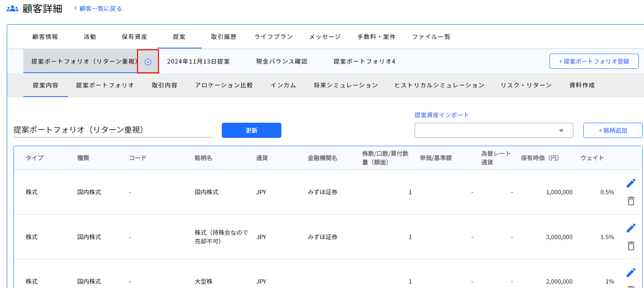The height and width of the screenshot is (288, 644).
Task: Go to the 将来シミュレーション sub-tab
Action: [346, 85]
